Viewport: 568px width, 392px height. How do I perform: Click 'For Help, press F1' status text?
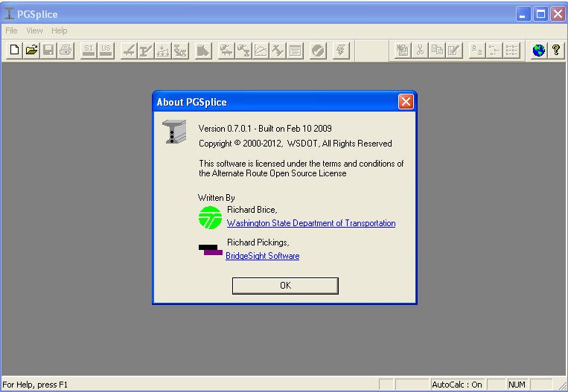pyautogui.click(x=35, y=385)
